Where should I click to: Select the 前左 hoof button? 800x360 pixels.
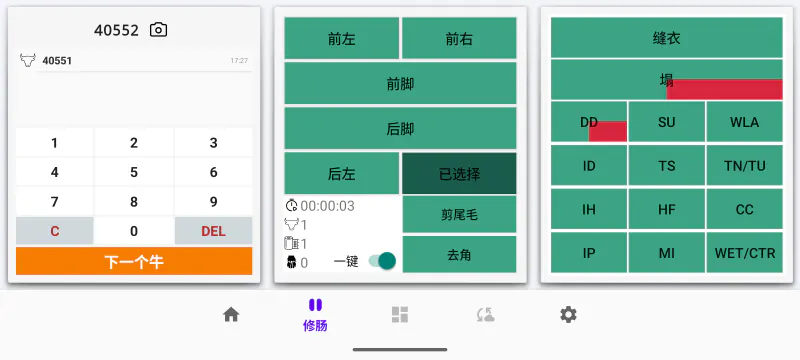pyautogui.click(x=342, y=38)
